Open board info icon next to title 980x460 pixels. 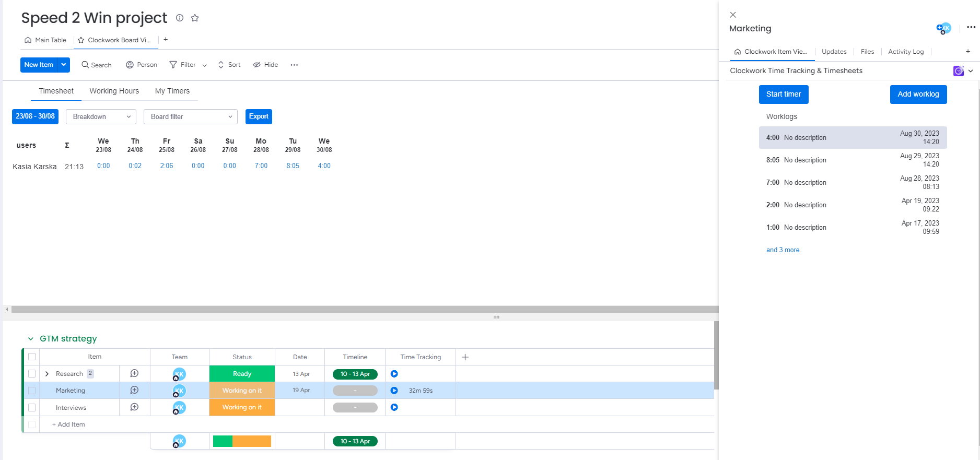pyautogui.click(x=180, y=18)
